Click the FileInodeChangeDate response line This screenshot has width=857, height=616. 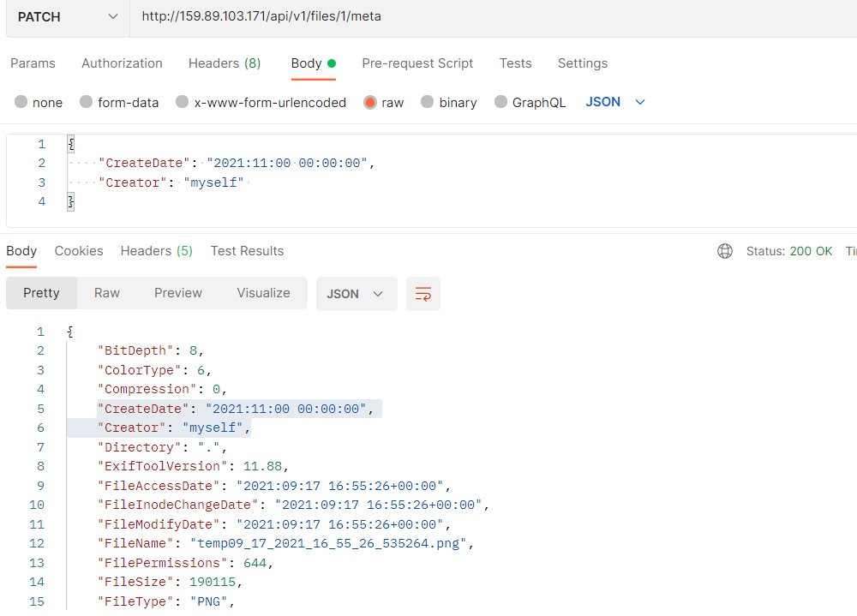click(293, 505)
